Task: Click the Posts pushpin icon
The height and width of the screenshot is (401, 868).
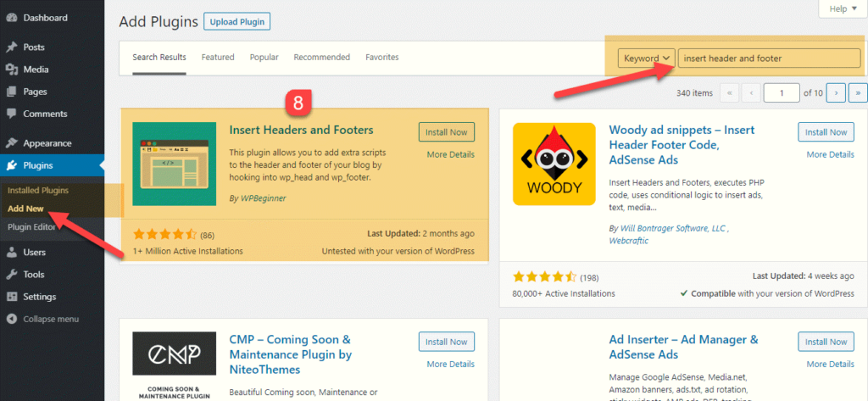Action: point(12,47)
